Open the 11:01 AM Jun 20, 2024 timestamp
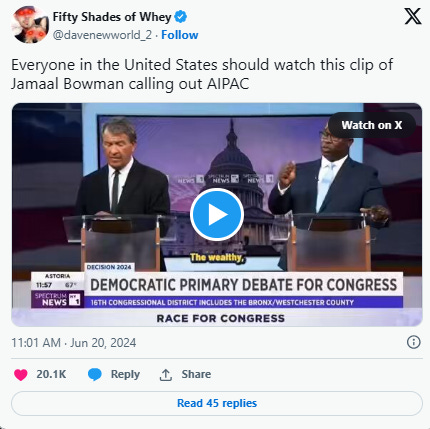This screenshot has width=430, height=429. (74, 343)
